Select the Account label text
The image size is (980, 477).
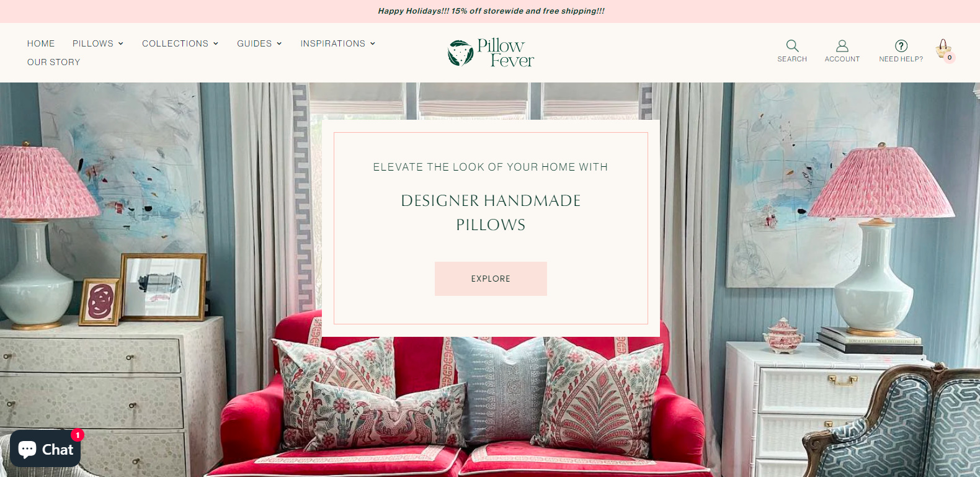coord(842,59)
